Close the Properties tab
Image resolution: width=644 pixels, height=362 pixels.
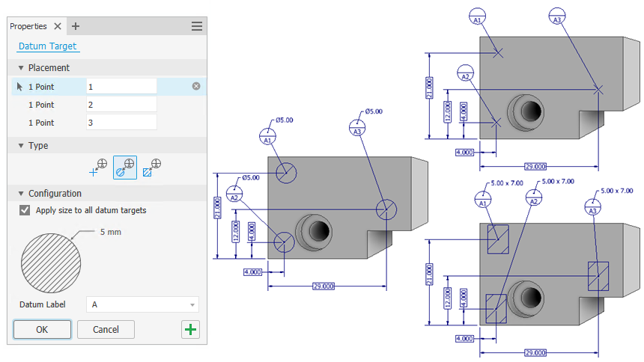[58, 26]
